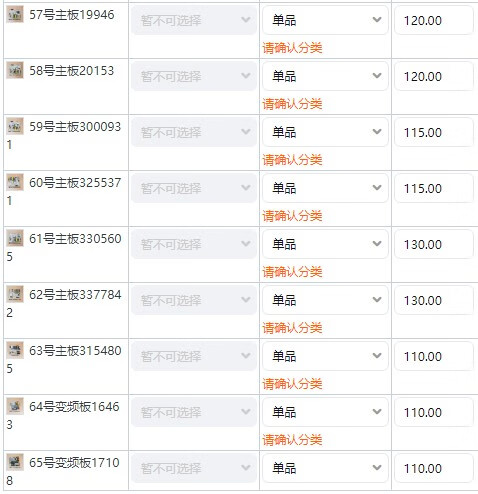Image resolution: width=478 pixels, height=494 pixels.
Task: Expand 单品 dropdown for 57号主板19946
Action: click(325, 20)
